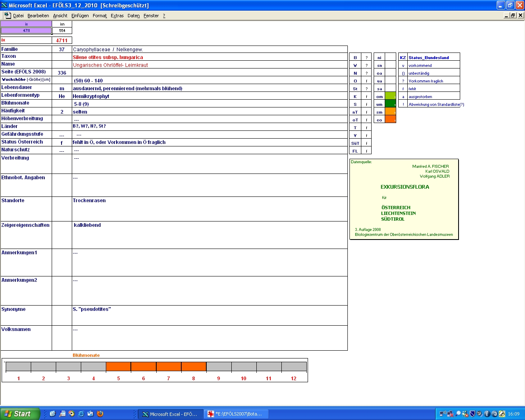Click the magnifier tray icon
525x420 pixels.
pyautogui.click(x=458, y=414)
